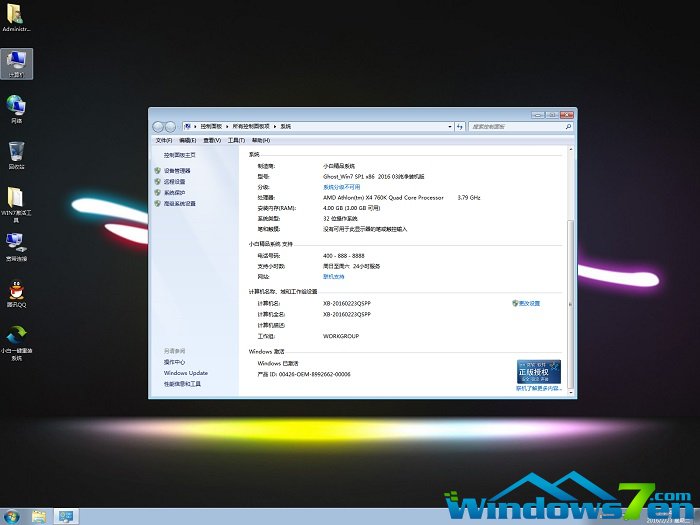This screenshot has height=525, width=700.
Task: Click the 系统 breadcrumb segment
Action: click(x=286, y=127)
